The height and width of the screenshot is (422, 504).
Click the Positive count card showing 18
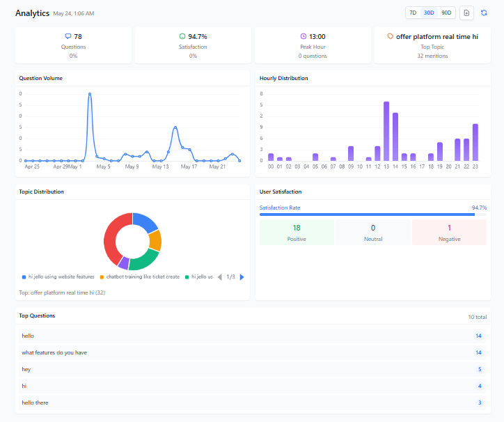pyautogui.click(x=297, y=232)
